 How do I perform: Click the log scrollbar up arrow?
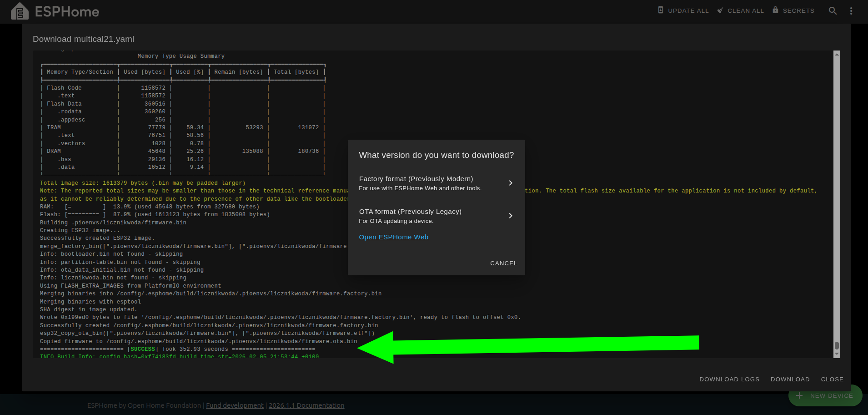click(837, 54)
